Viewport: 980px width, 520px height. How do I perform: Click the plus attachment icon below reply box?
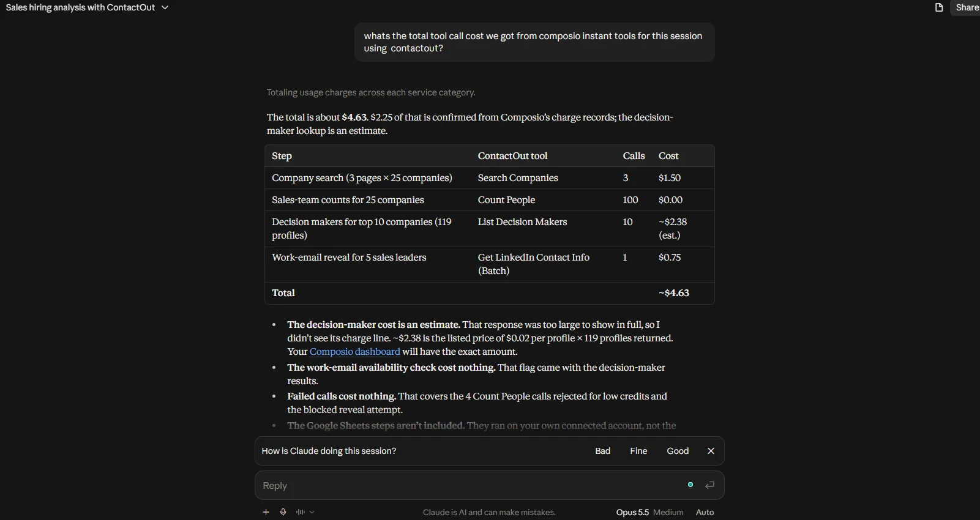click(266, 512)
